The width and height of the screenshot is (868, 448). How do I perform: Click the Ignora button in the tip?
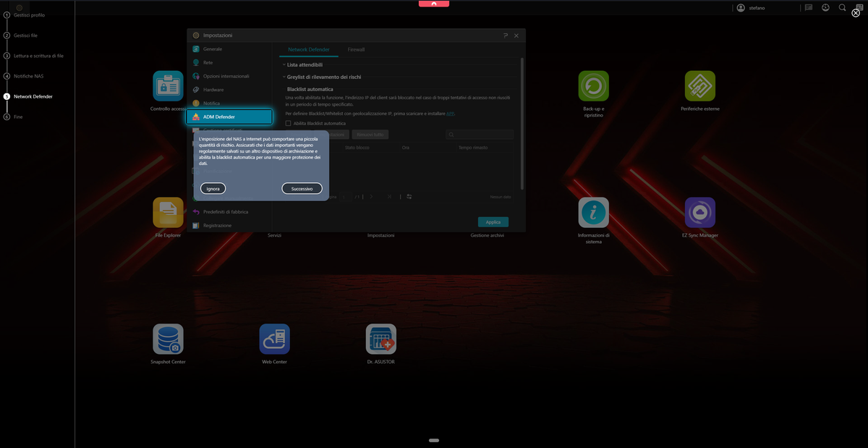pyautogui.click(x=213, y=188)
